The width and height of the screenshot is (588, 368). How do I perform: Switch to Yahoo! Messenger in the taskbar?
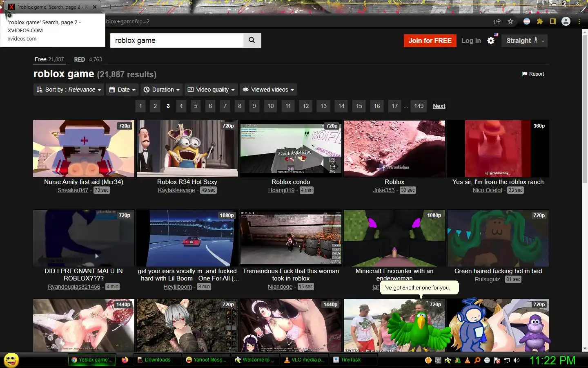[206, 360]
